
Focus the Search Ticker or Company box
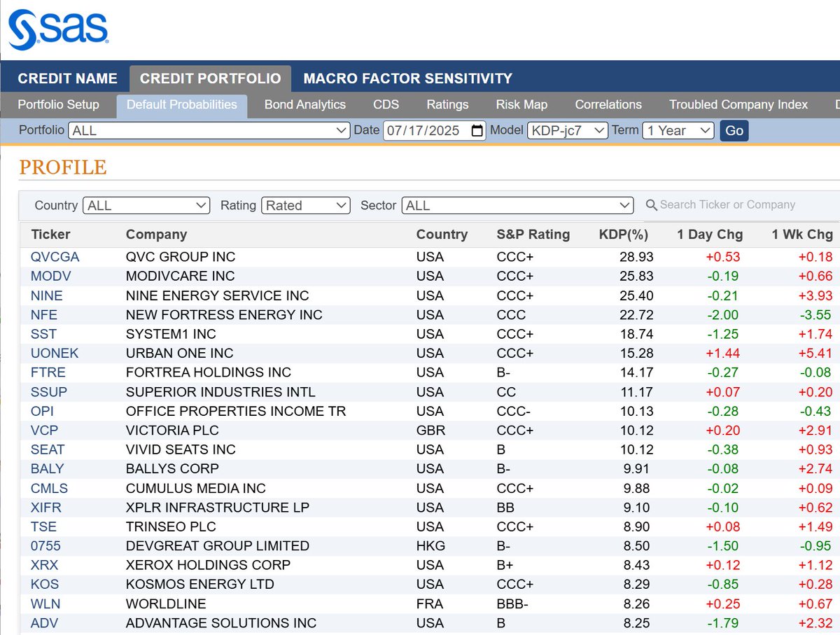point(727,204)
